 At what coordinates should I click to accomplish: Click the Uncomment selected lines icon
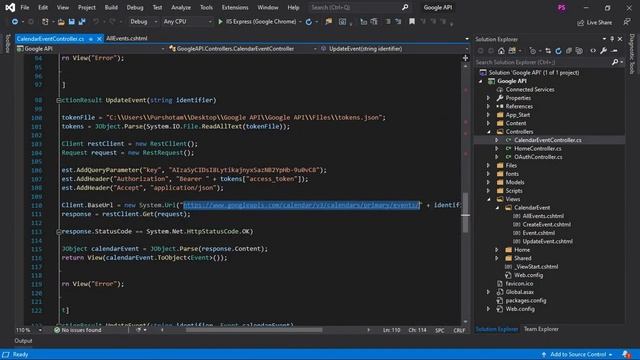point(398,22)
